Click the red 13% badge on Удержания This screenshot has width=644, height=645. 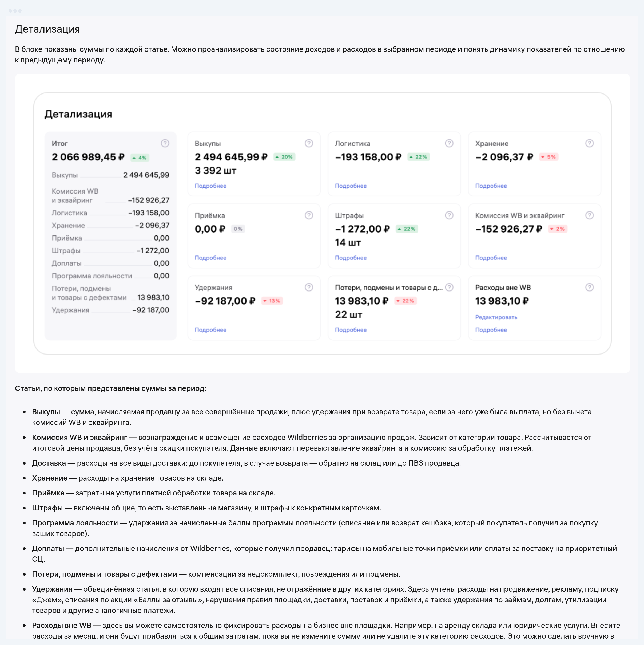click(272, 301)
